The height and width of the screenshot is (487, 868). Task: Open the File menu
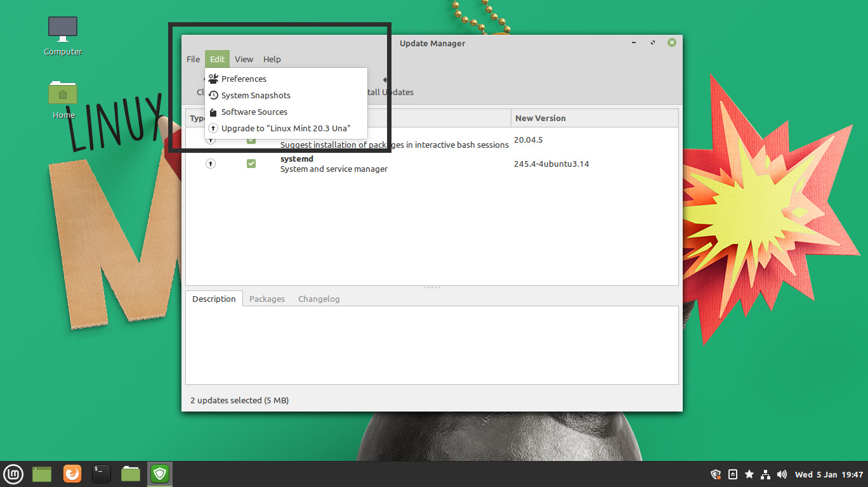[193, 59]
